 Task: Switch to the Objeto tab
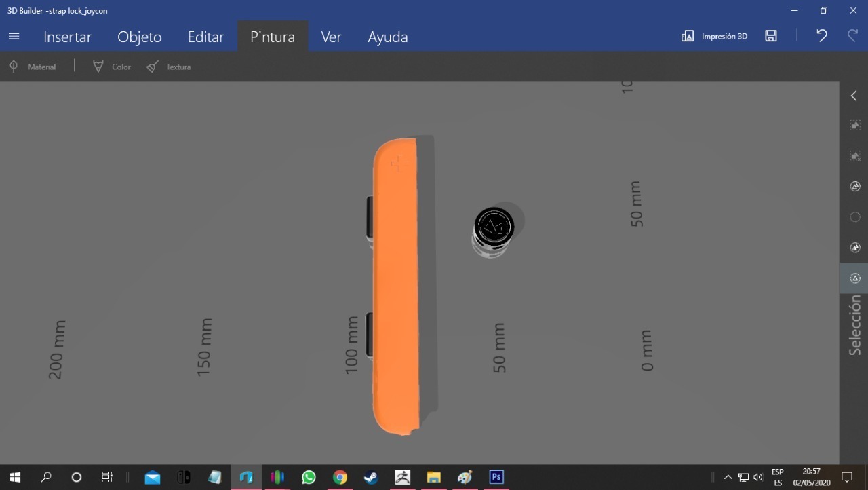[x=139, y=37]
